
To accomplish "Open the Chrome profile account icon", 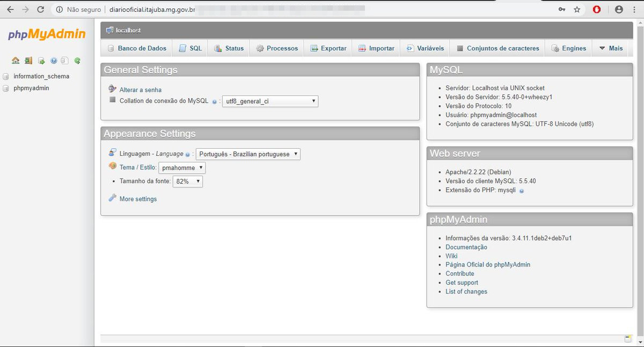I will (x=619, y=10).
